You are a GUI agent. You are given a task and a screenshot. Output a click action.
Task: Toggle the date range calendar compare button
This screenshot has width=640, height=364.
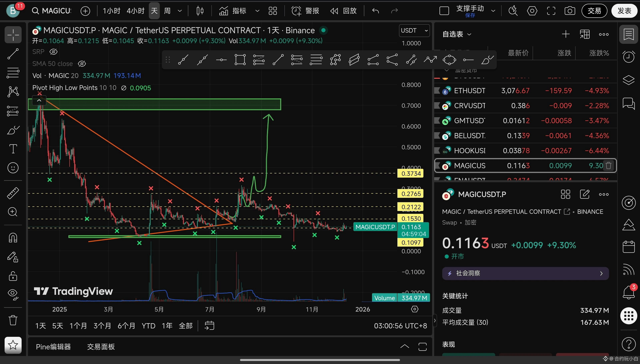209,326
